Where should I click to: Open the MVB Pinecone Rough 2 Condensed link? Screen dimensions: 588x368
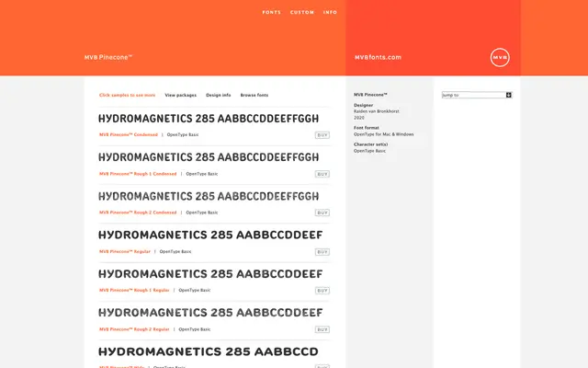click(138, 213)
